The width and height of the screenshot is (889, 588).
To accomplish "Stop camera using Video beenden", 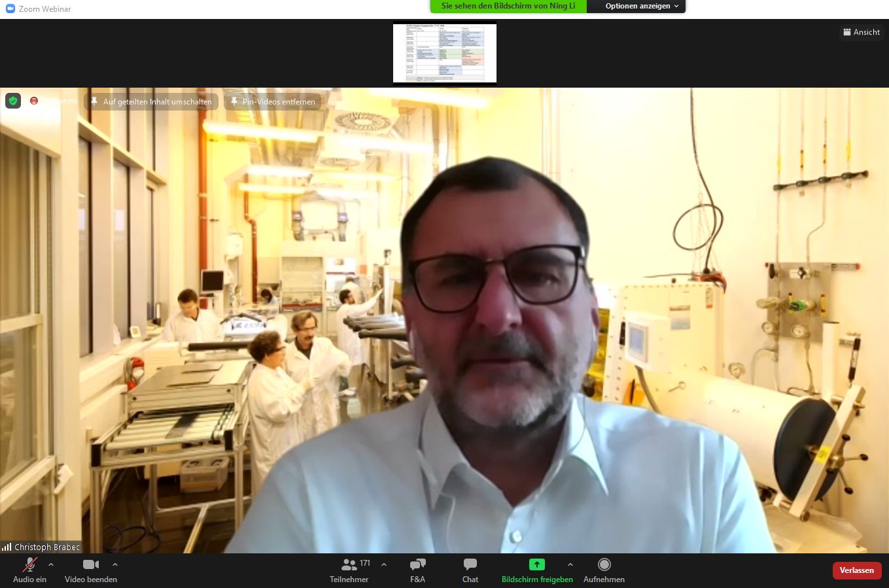I will [90, 565].
